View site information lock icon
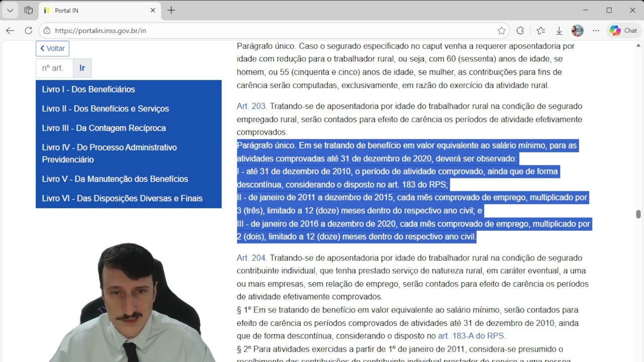 [x=47, y=31]
